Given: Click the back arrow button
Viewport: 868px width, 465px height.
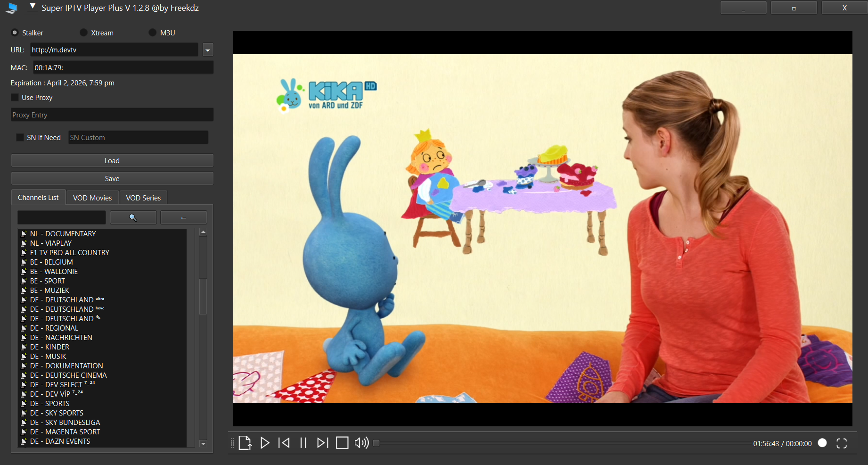Looking at the screenshot, I should coord(184,217).
